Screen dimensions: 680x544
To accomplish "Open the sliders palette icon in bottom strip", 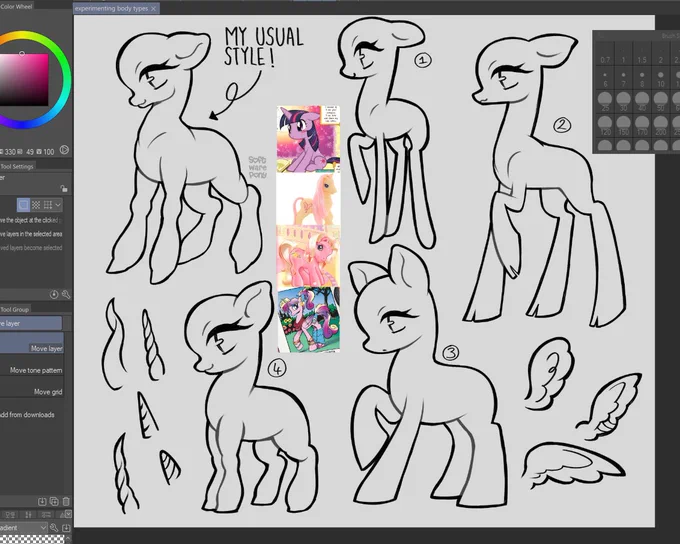I will pyautogui.click(x=28, y=515).
